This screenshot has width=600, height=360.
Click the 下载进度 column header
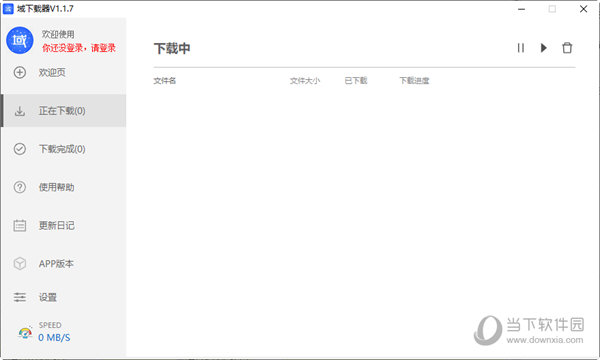click(414, 81)
